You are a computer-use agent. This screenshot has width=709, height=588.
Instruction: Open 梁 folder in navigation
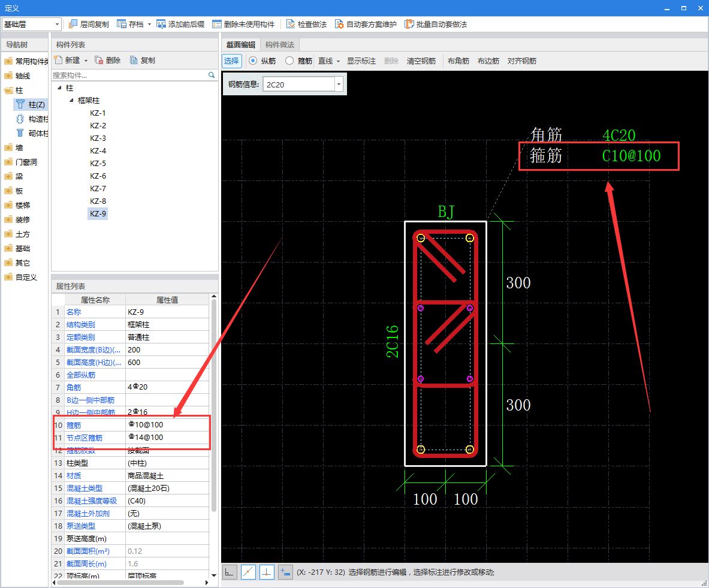8,176
